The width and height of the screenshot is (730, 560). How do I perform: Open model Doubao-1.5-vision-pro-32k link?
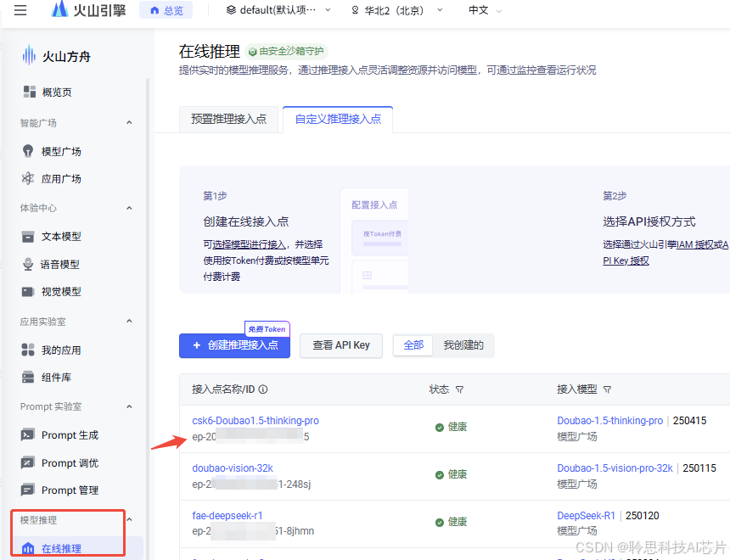pos(615,468)
